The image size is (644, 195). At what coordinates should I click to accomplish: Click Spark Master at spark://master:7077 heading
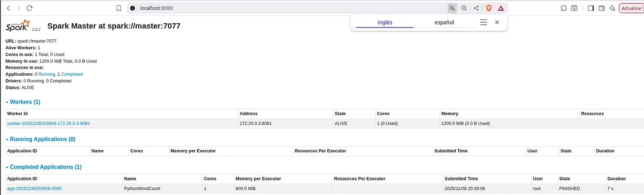point(114,26)
